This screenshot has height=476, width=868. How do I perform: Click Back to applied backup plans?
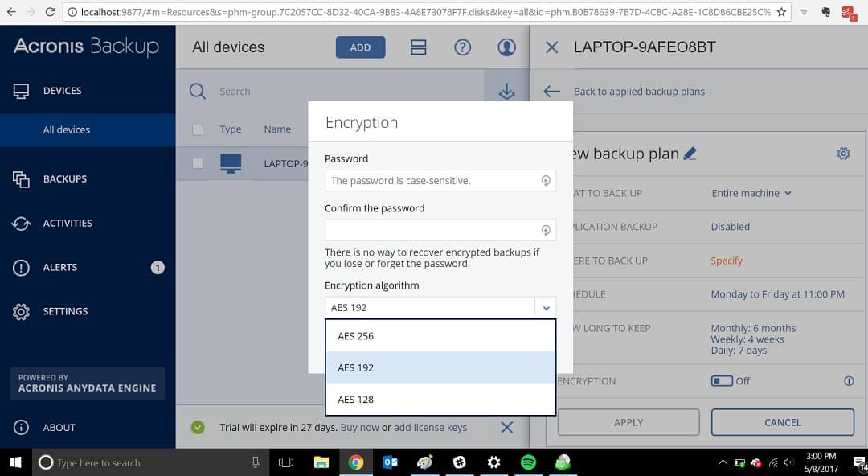tap(639, 92)
